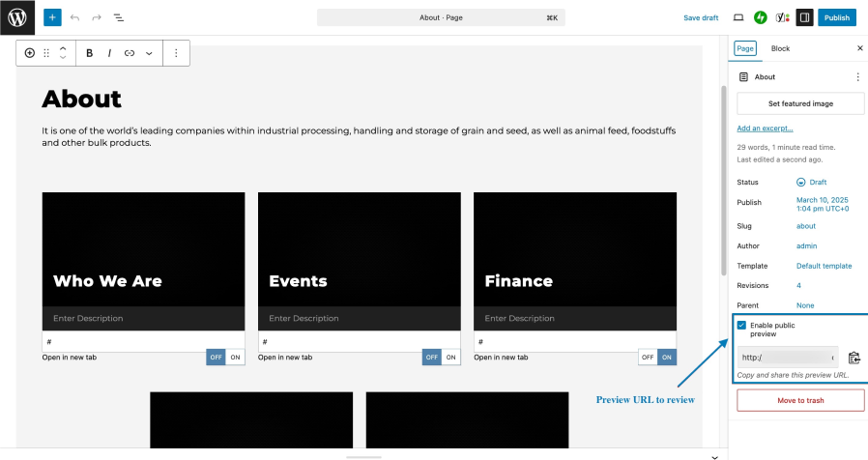The width and height of the screenshot is (868, 460).
Task: Toggle bold formatting
Action: point(89,53)
